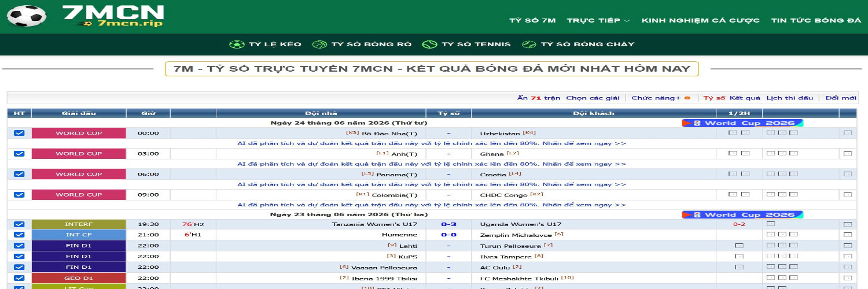Uncheck the Tanzania Women's U17 match checkbox

[x=19, y=224]
